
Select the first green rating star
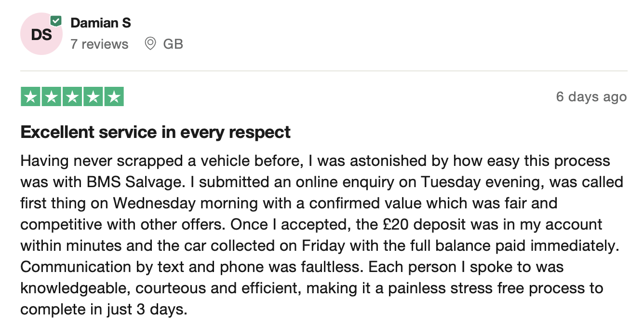[x=31, y=97]
